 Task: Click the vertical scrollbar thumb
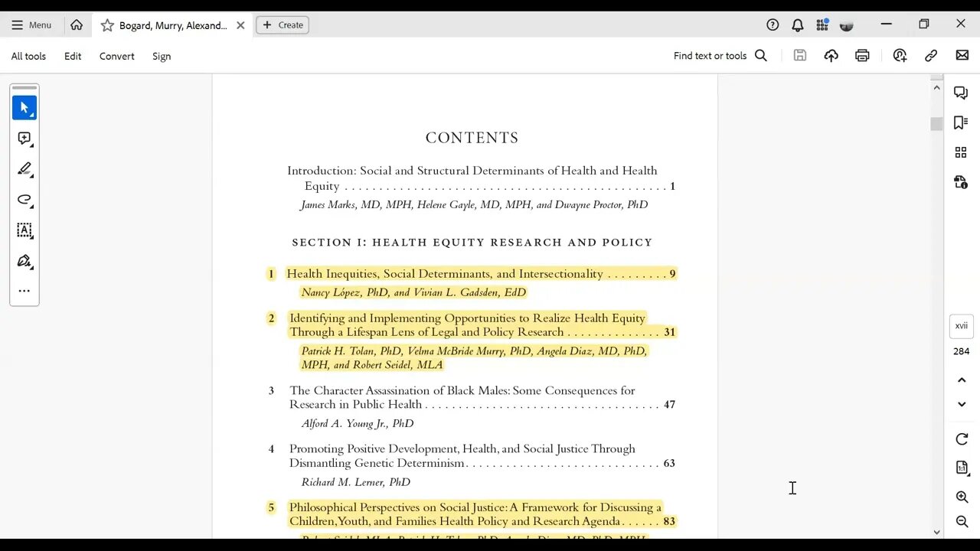[936, 124]
